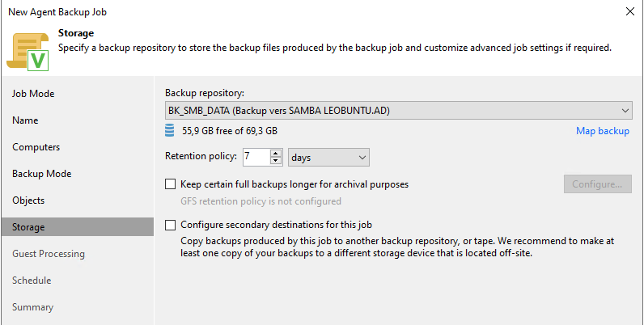Screen dimensions: 644x325
Task: Go to the Guest Processing step
Action: tap(49, 254)
